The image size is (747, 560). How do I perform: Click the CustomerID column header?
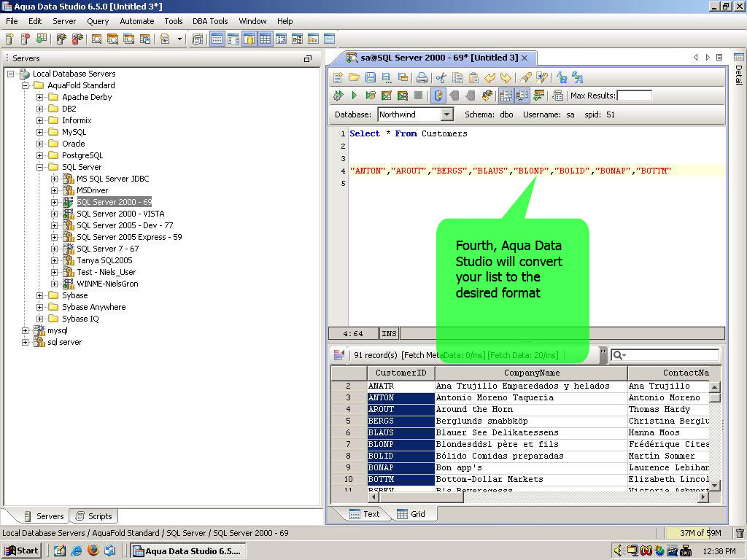400,373
